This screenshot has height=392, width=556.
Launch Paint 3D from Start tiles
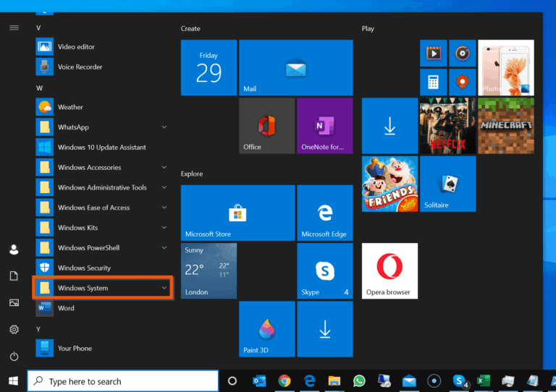tap(266, 330)
